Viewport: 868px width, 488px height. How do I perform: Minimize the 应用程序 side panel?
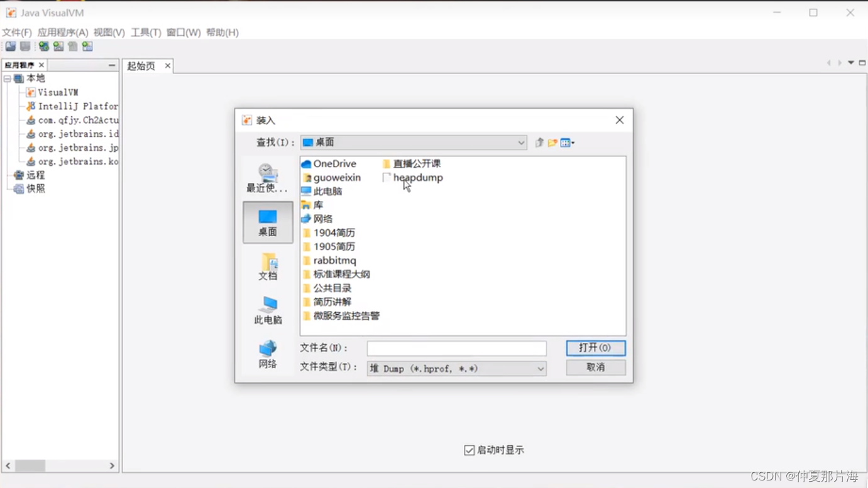[112, 65]
